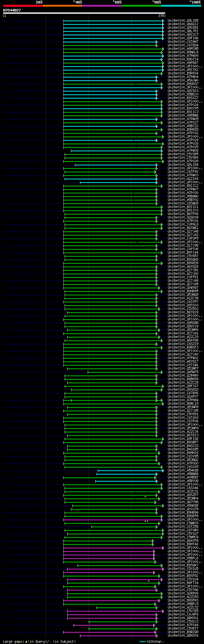Screen dimensions: 204x644
Task: Open hit UniRef100_Q8L7P2
Action: click(x=183, y=31)
